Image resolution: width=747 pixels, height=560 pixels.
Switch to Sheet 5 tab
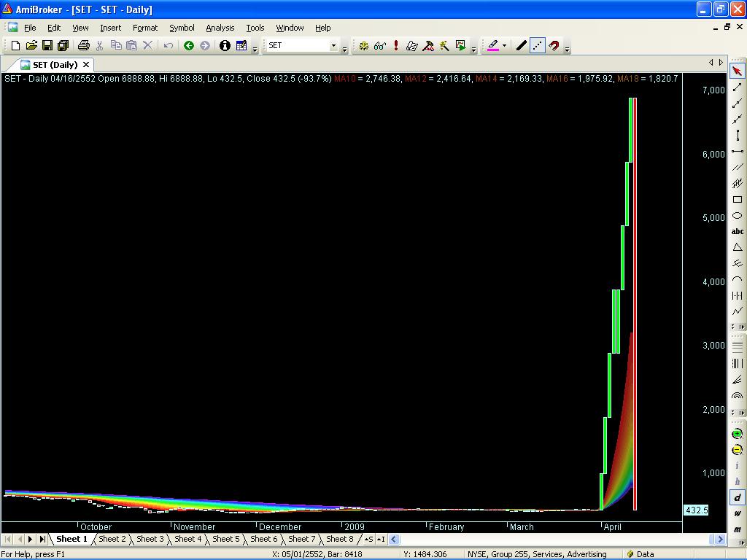tap(226, 539)
